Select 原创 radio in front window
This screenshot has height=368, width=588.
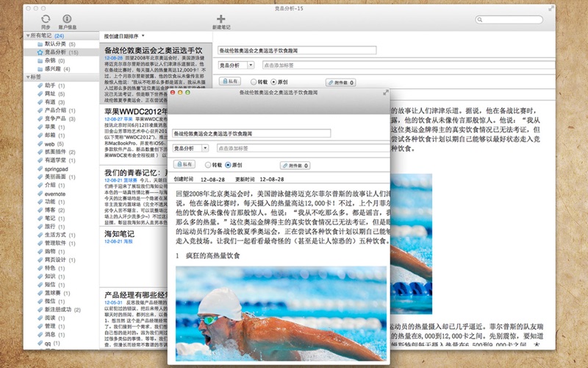227,165
